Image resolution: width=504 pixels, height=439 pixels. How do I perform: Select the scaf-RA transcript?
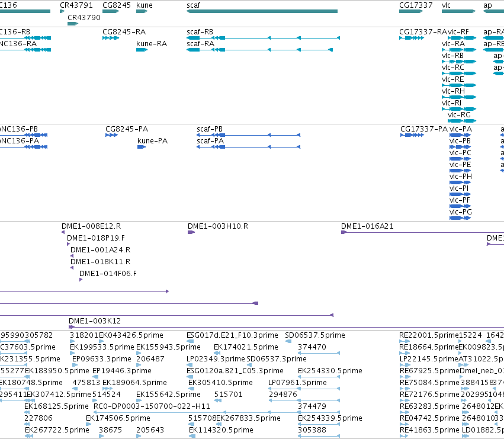point(260,50)
